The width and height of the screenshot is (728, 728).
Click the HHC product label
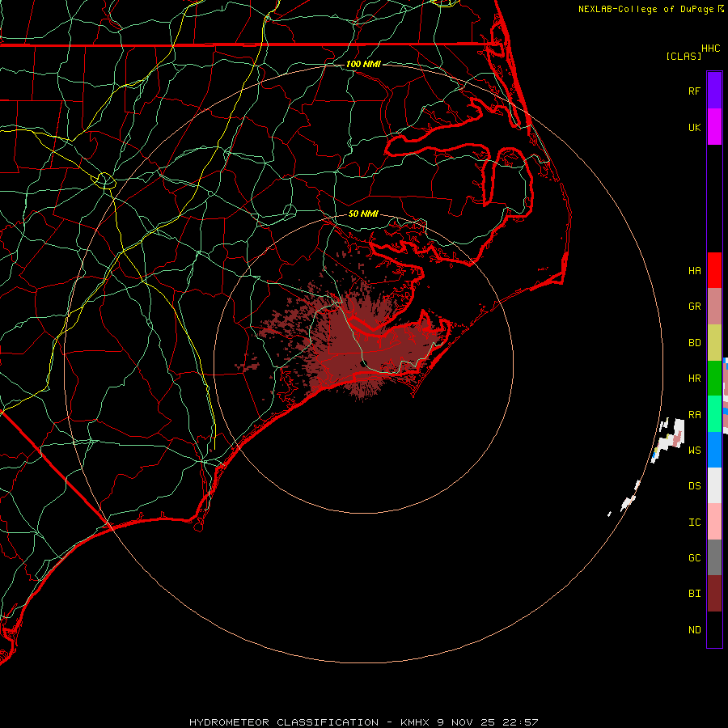pos(710,49)
